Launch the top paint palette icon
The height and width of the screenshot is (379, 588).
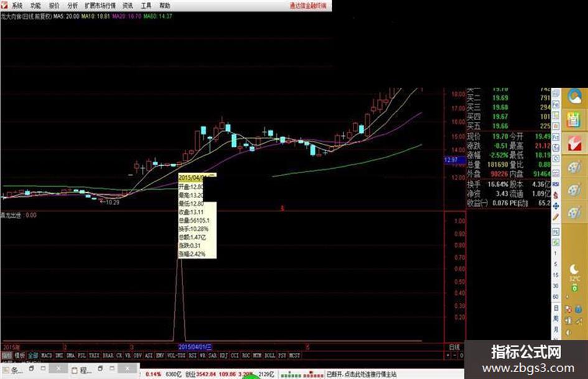point(574,167)
